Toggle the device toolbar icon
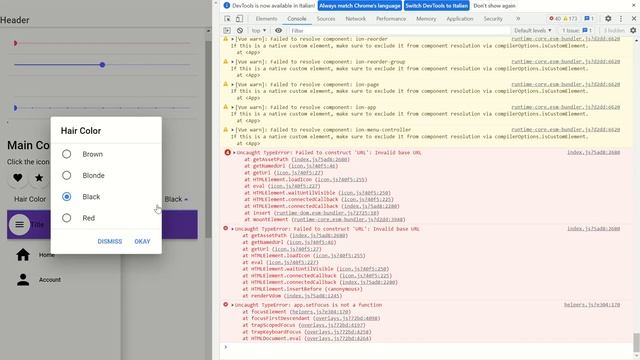 click(x=239, y=19)
